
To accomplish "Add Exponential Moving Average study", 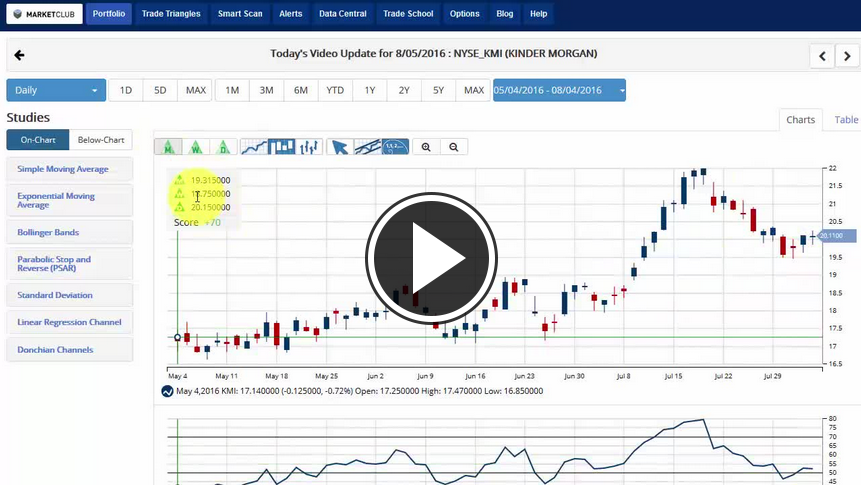I will coord(70,200).
